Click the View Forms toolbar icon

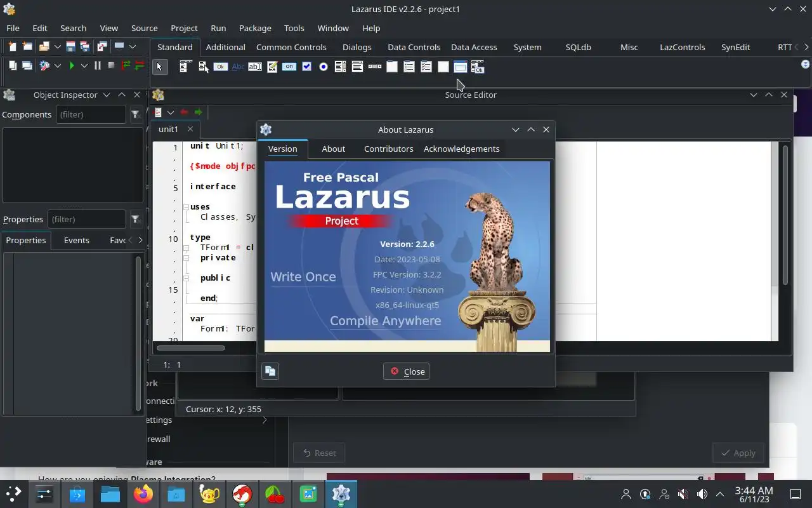coord(27,65)
